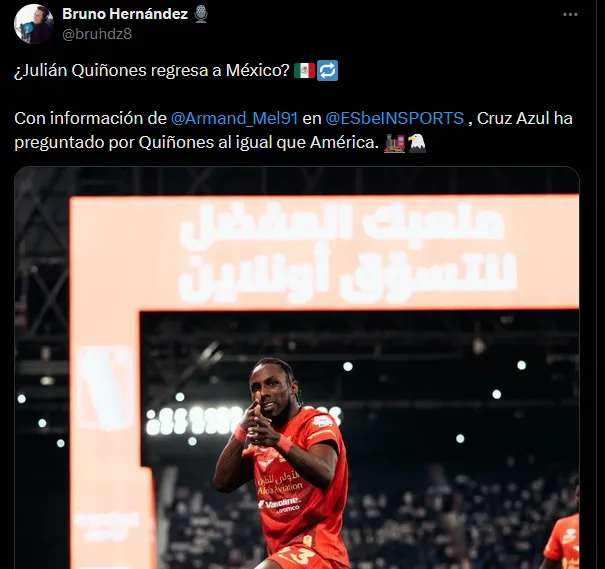Screen dimensions: 605x569
Task: Open the attached tweet photo
Action: [x=297, y=368]
